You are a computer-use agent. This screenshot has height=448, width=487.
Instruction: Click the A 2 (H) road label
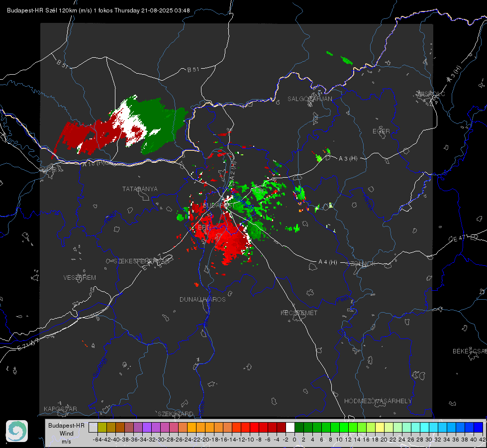pos(233,170)
